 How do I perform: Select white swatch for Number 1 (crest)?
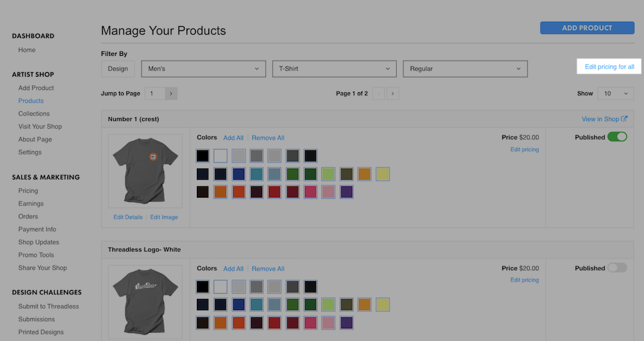[221, 156]
